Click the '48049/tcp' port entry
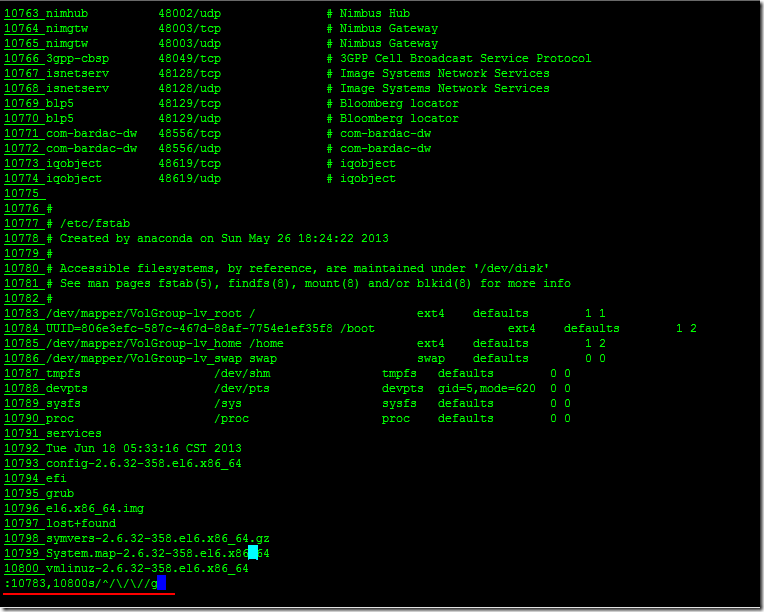This screenshot has height=612, width=764. (189, 58)
